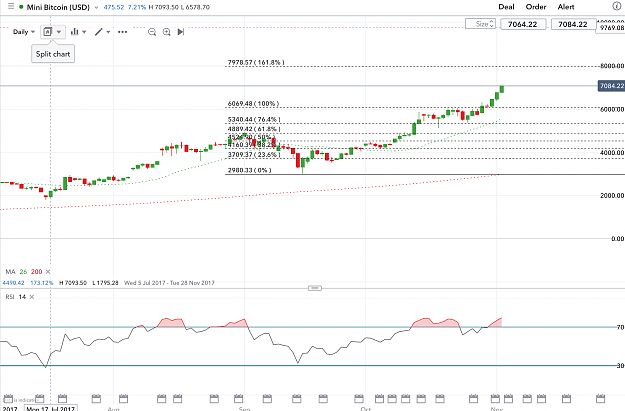Click the Size input field

(481, 24)
